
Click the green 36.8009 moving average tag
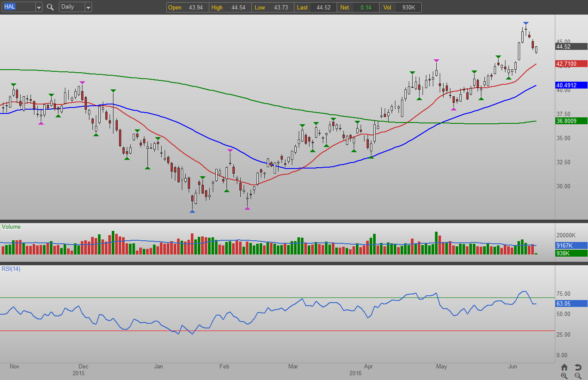click(x=571, y=121)
